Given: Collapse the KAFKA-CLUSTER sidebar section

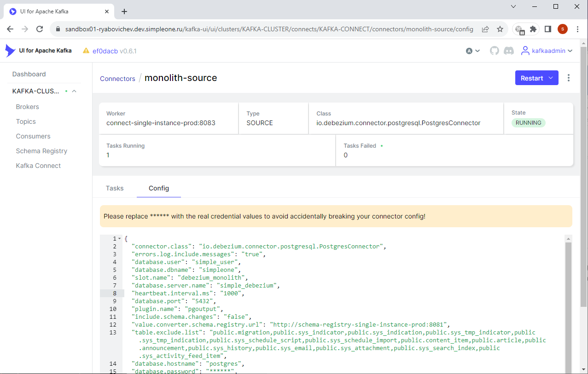Looking at the screenshot, I should point(74,91).
